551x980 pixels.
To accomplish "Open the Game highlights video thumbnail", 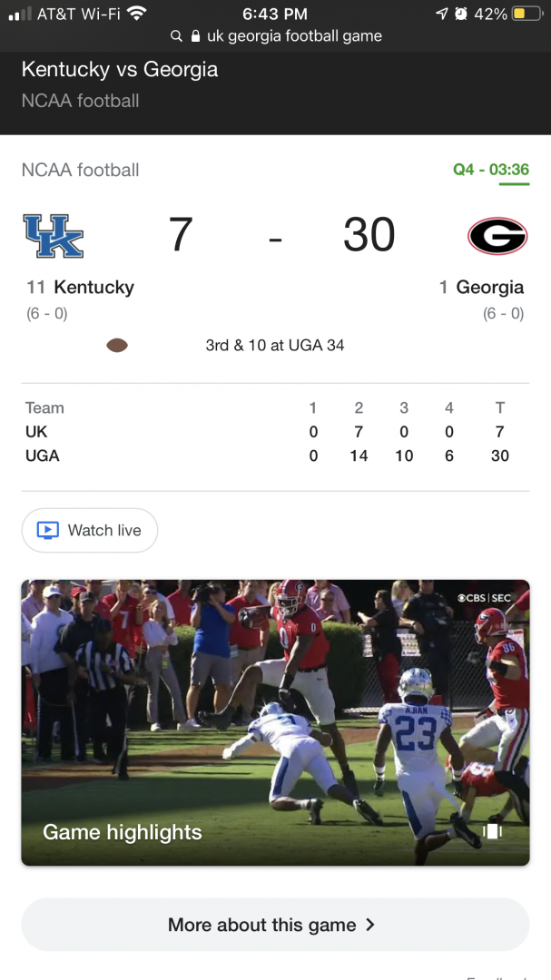I will coord(275,721).
